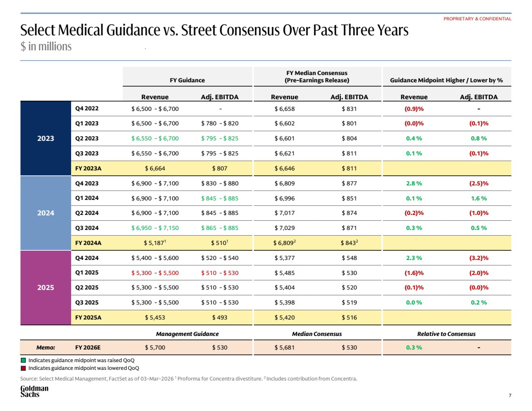Image resolution: width=532 pixels, height=411 pixels.
Task: Click the "$ in millions" subtitle
Action: click(46, 46)
